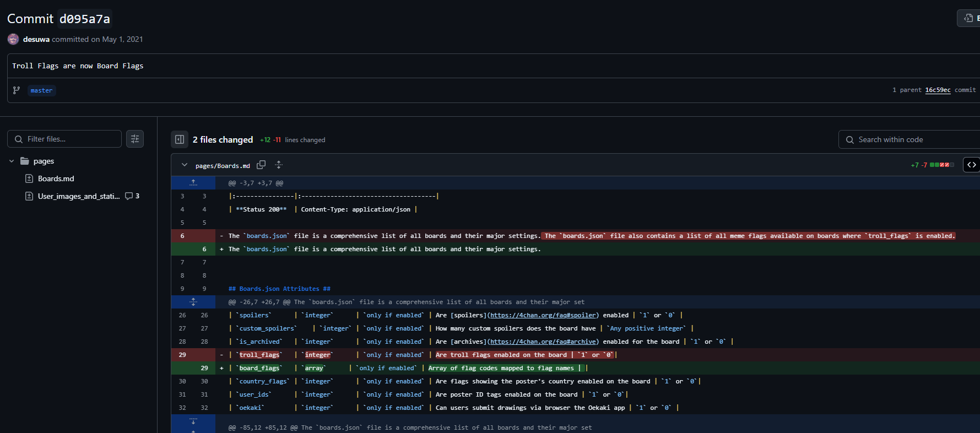Select User_images_and_stati file in tree
980x433 pixels.
pyautogui.click(x=78, y=196)
